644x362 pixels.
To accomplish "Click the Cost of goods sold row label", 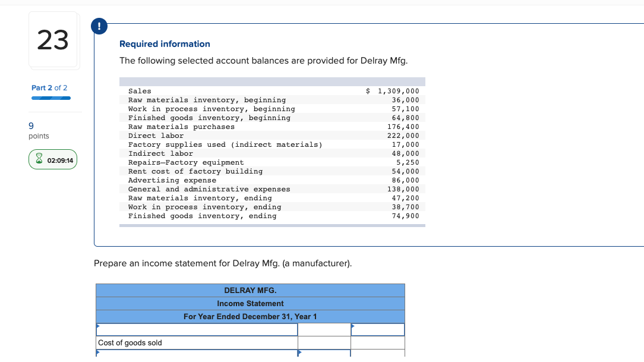I will [127, 342].
